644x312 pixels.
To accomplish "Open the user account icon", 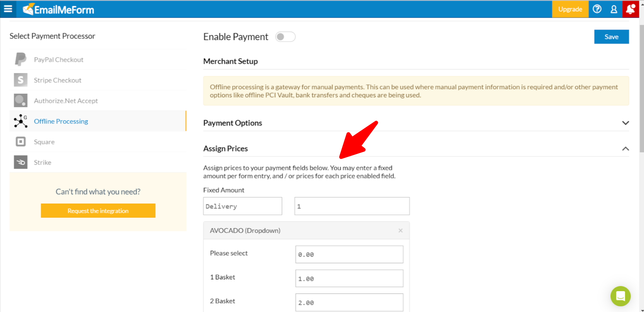I will click(614, 9).
